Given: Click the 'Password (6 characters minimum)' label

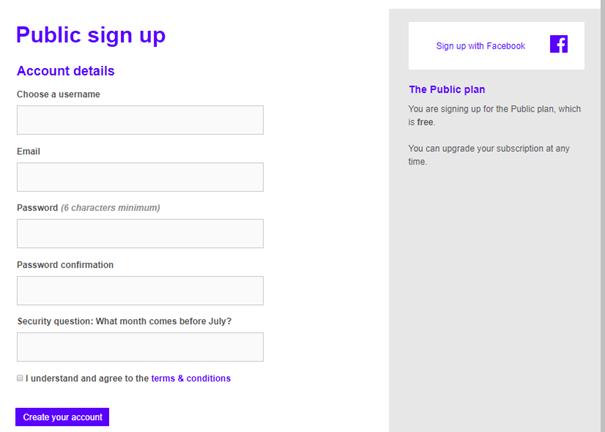Looking at the screenshot, I should click(88, 208).
